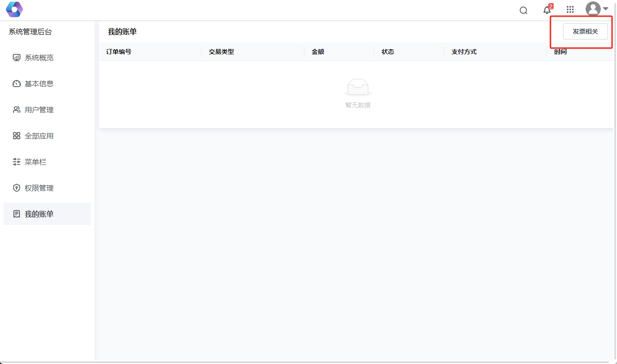
Task: Open search with the magnifier icon
Action: pos(523,10)
